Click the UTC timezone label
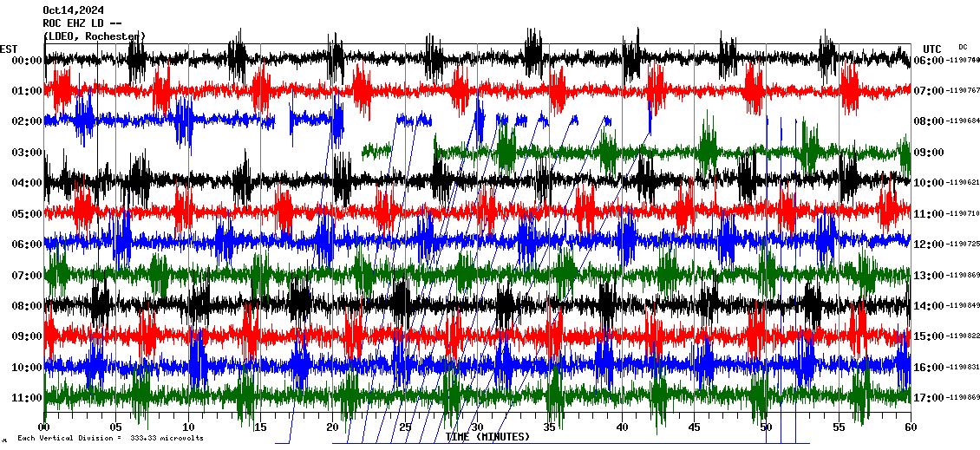 (x=932, y=49)
